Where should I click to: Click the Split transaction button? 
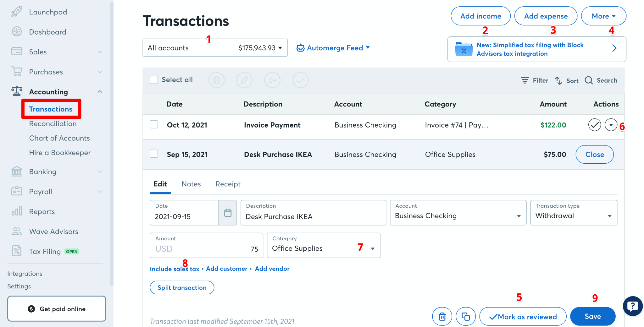tap(182, 287)
